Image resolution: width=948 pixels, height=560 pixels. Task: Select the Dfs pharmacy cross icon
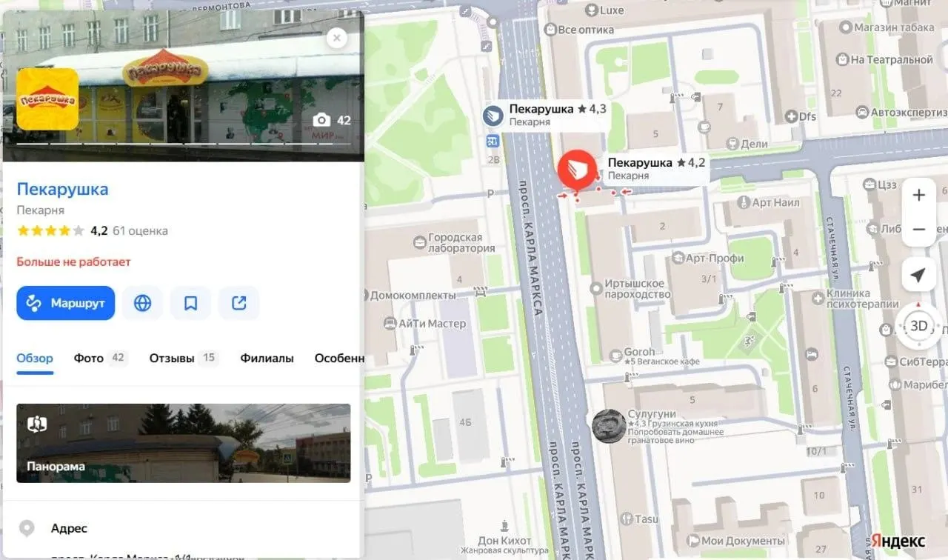[x=790, y=116]
